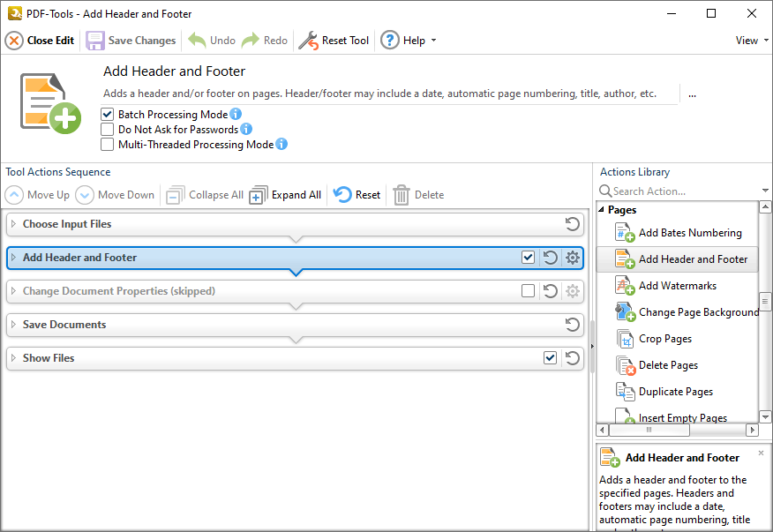Reset the Save Documents step
This screenshot has width=773, height=532.
(573, 325)
